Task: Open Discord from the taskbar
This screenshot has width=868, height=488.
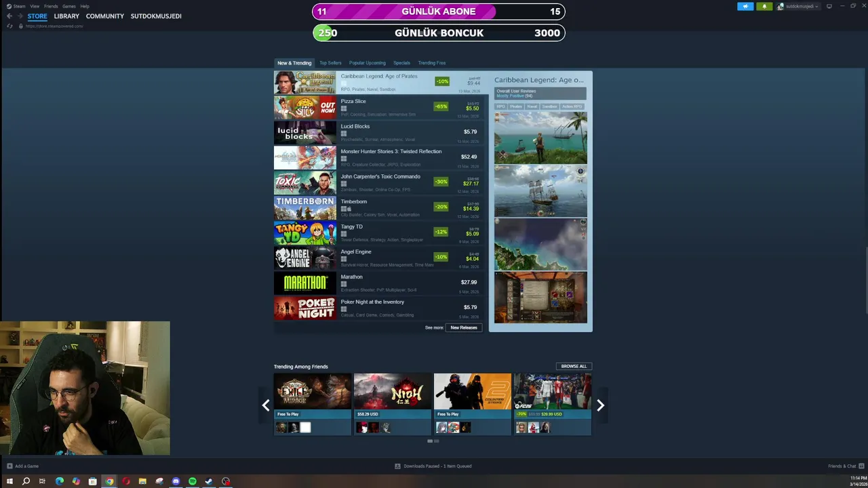Action: coord(176,481)
